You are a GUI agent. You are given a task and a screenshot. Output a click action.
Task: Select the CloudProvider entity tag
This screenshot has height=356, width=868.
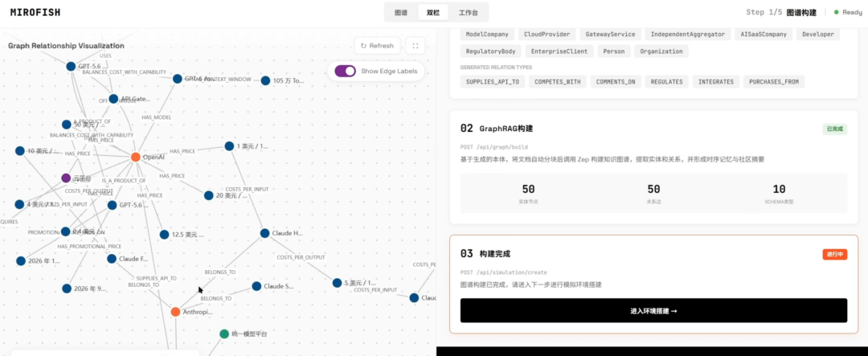[x=547, y=35]
